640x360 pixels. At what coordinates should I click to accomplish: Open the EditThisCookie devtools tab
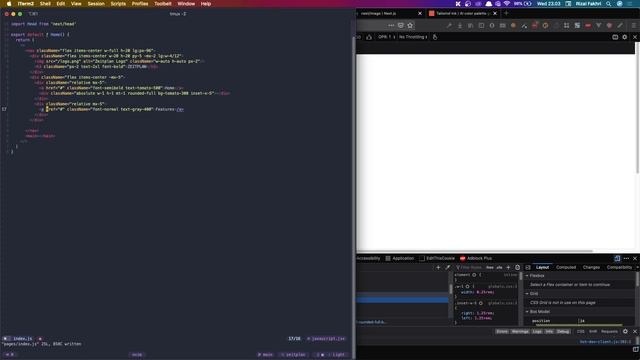(x=437, y=258)
